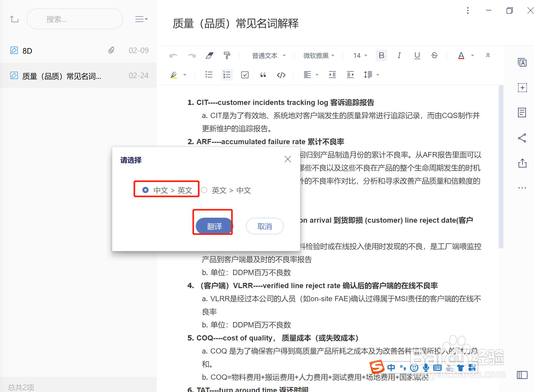The width and height of the screenshot is (534, 392).
Task: Click the 取消 button in the dialog
Action: [x=265, y=226]
